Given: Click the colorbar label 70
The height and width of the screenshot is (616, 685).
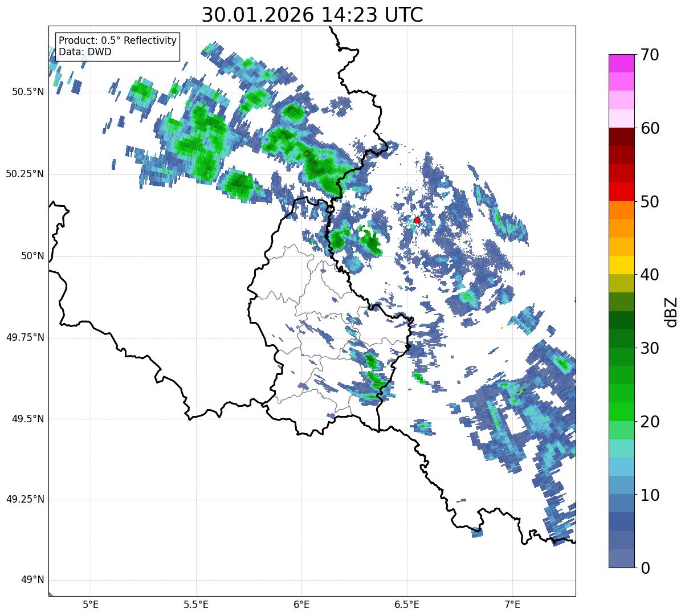Looking at the screenshot, I should click(x=650, y=55).
